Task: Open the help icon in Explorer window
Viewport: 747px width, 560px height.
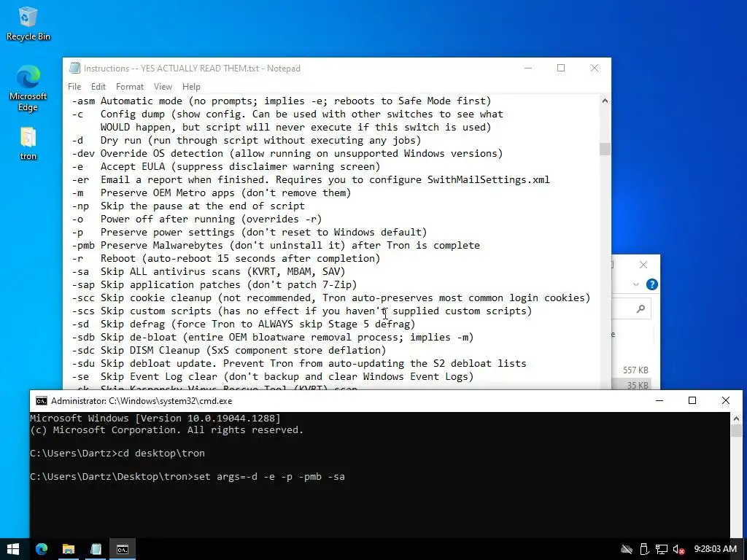Action: 651,285
